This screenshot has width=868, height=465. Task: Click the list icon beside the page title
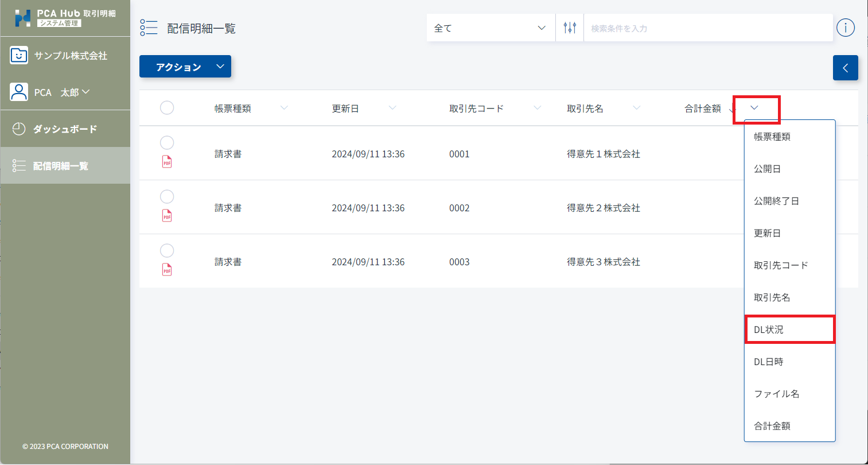coord(149,28)
